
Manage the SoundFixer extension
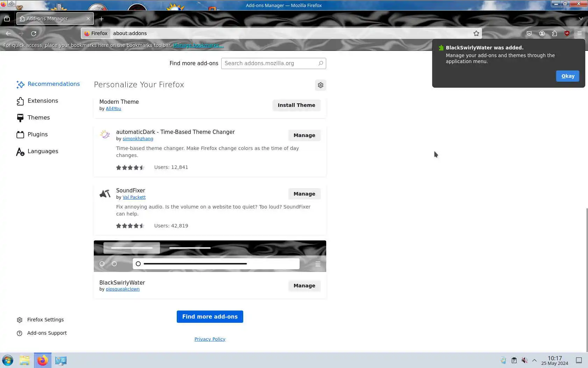coord(304,194)
